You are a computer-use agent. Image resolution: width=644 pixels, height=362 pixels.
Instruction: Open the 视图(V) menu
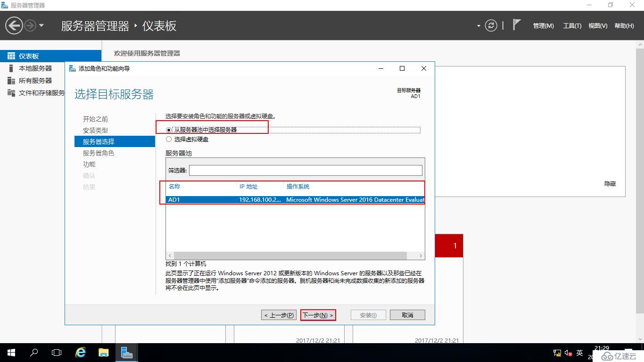coord(598,26)
